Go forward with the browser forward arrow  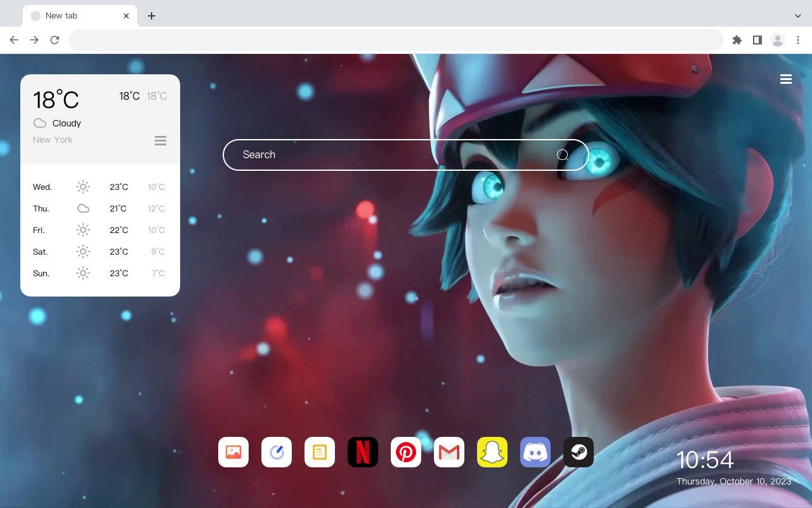34,40
